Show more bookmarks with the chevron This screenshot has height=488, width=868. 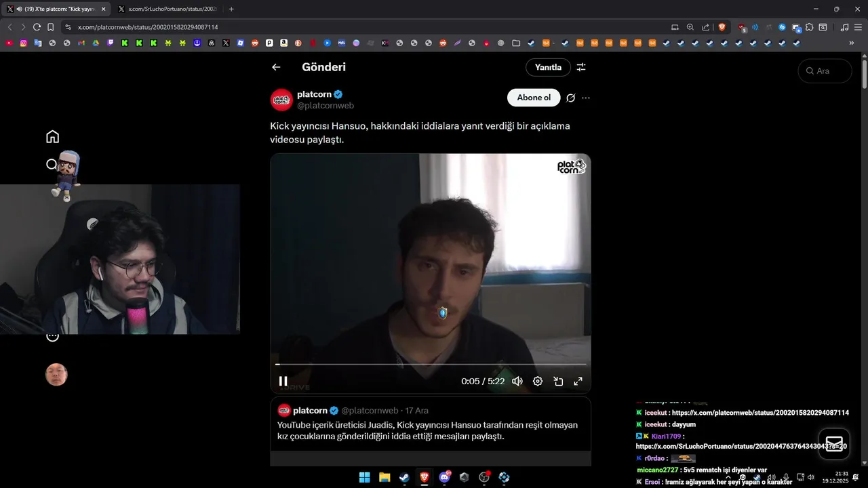point(852,43)
